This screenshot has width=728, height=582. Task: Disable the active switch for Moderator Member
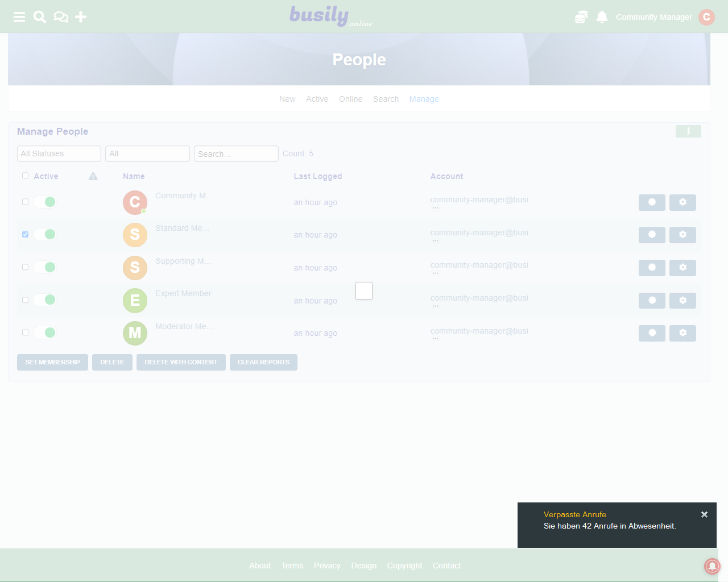[44, 332]
